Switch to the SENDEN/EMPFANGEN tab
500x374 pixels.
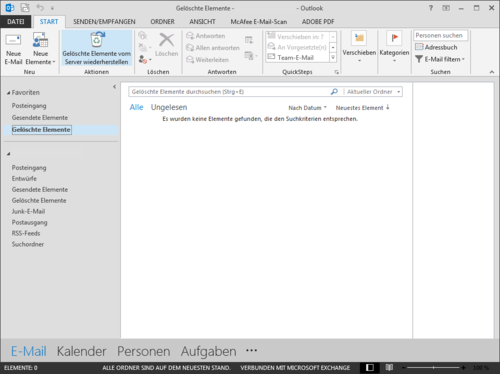pyautogui.click(x=104, y=22)
